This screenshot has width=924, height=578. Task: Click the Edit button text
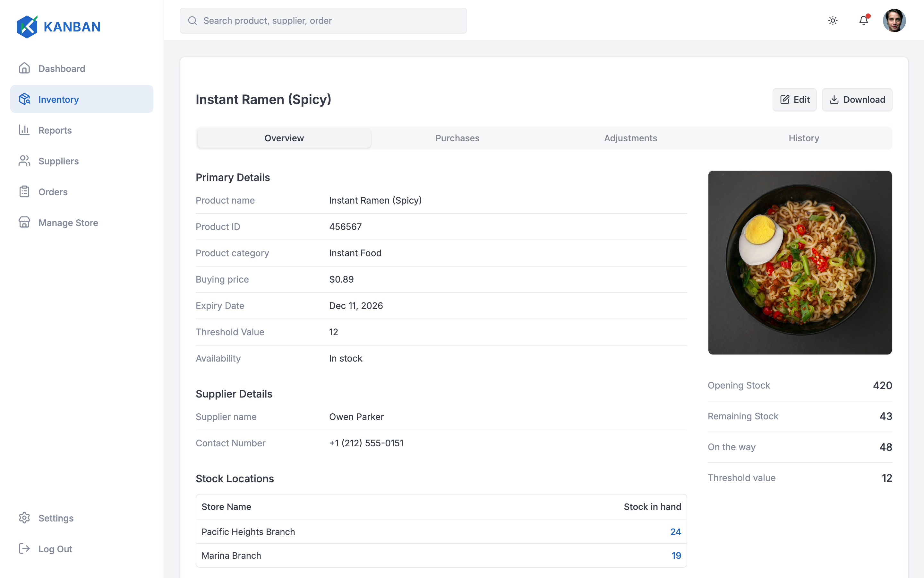click(801, 100)
